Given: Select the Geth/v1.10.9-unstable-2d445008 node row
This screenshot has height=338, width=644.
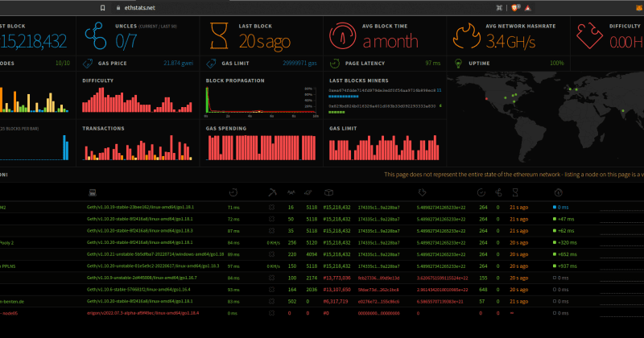Looking at the screenshot, I should tap(322, 278).
